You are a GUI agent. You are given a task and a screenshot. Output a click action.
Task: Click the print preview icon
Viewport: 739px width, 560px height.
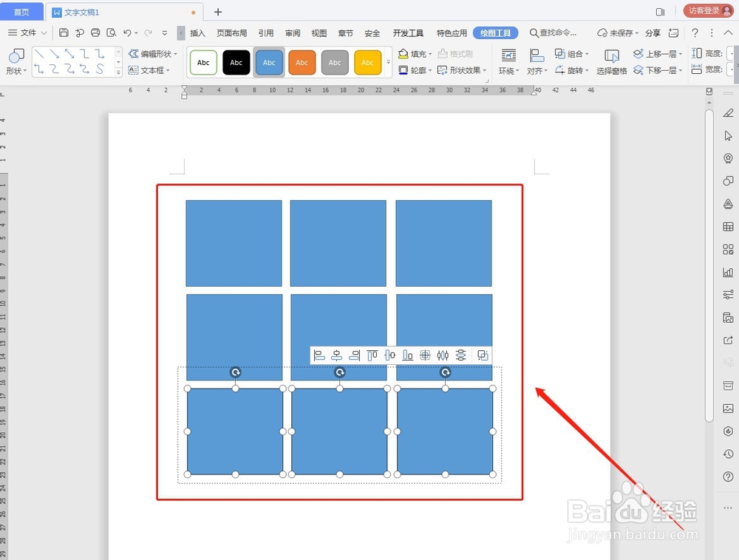(112, 33)
